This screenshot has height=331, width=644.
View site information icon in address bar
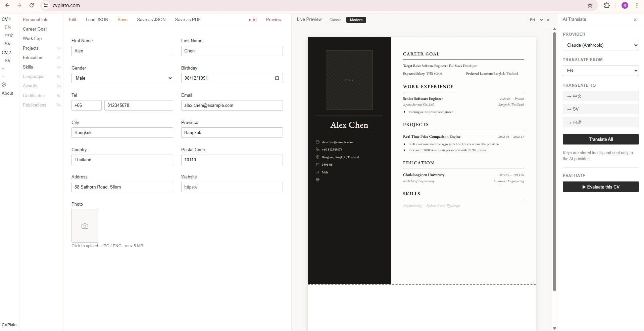point(46,5)
